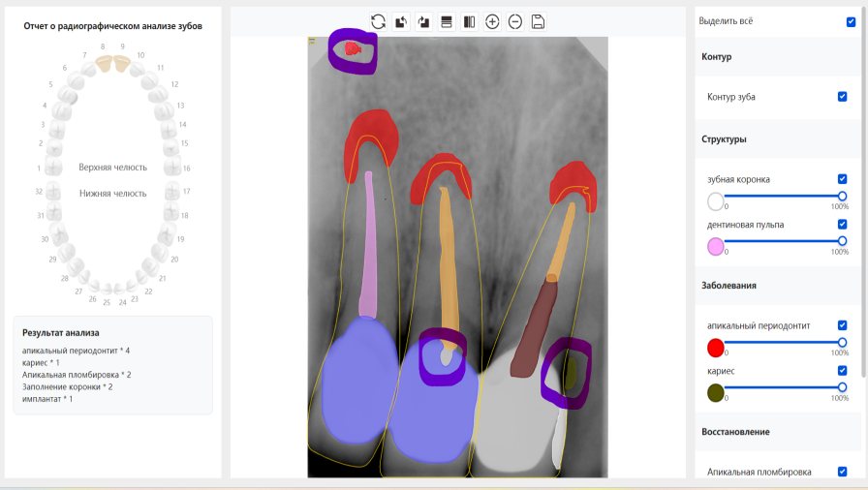Rotate the X-ray image counterclockwise
Screen dimensions: 868x490
pos(401,21)
